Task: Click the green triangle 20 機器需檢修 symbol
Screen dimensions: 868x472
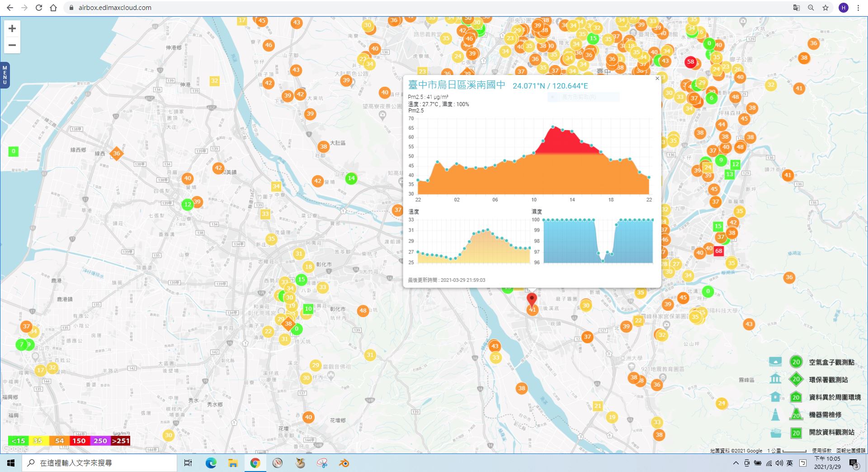Action: coord(796,414)
